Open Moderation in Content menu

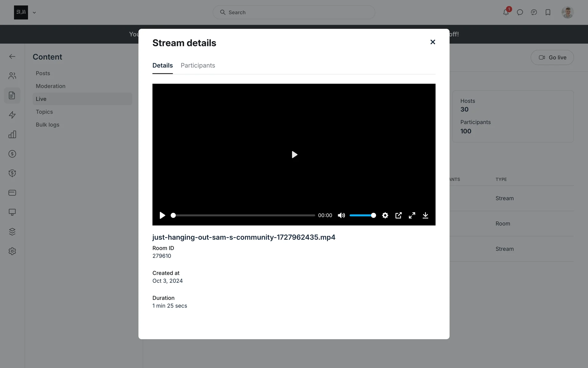click(x=51, y=86)
